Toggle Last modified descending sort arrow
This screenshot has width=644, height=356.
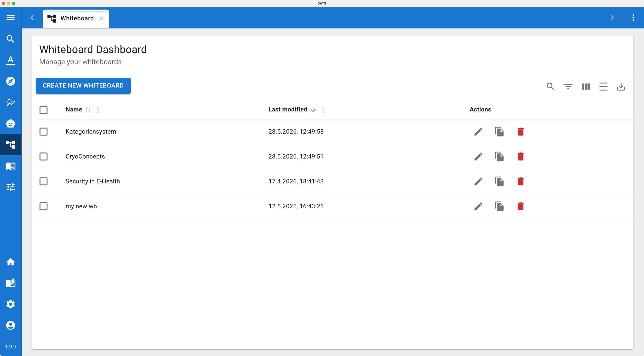(313, 109)
